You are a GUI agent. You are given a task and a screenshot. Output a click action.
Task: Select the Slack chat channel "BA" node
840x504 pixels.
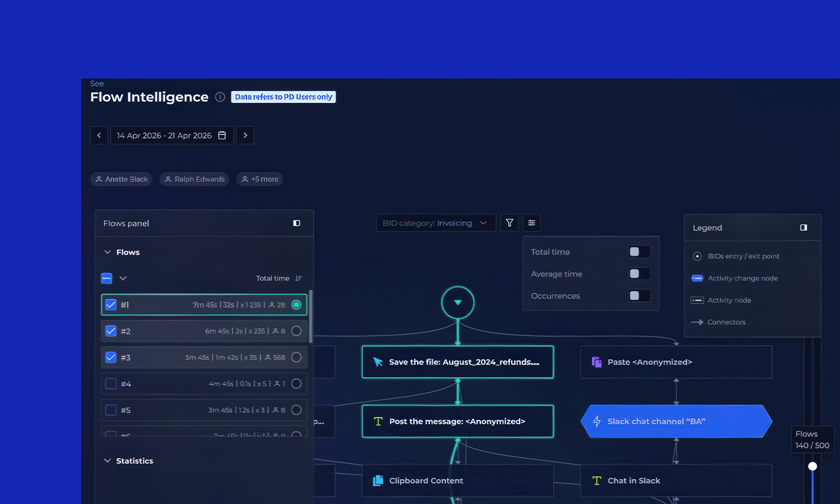pos(676,421)
